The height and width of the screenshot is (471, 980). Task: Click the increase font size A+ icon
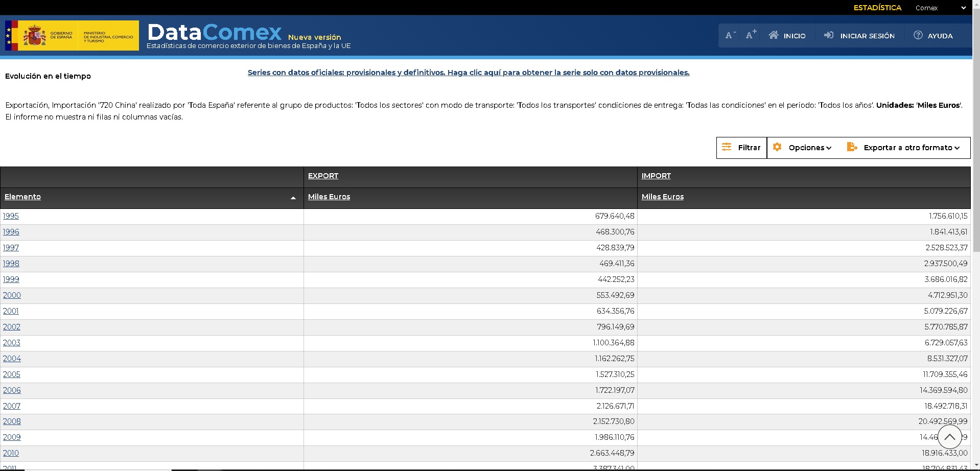tap(751, 35)
